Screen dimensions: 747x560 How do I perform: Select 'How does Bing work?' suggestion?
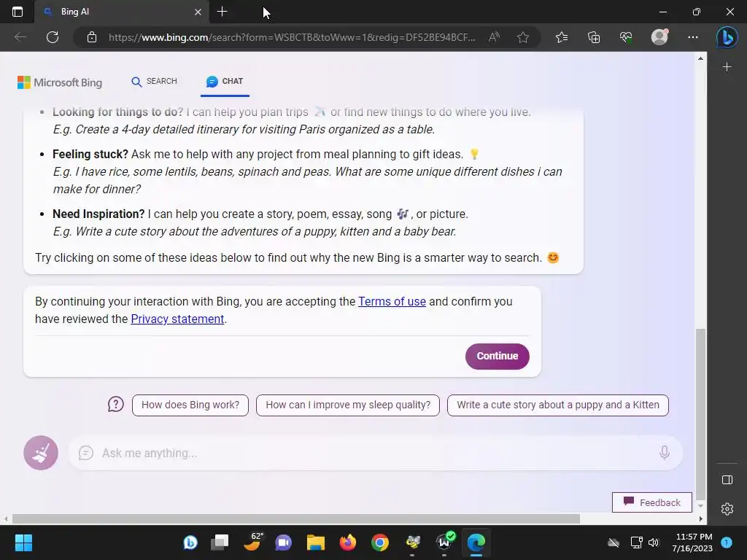pyautogui.click(x=190, y=405)
